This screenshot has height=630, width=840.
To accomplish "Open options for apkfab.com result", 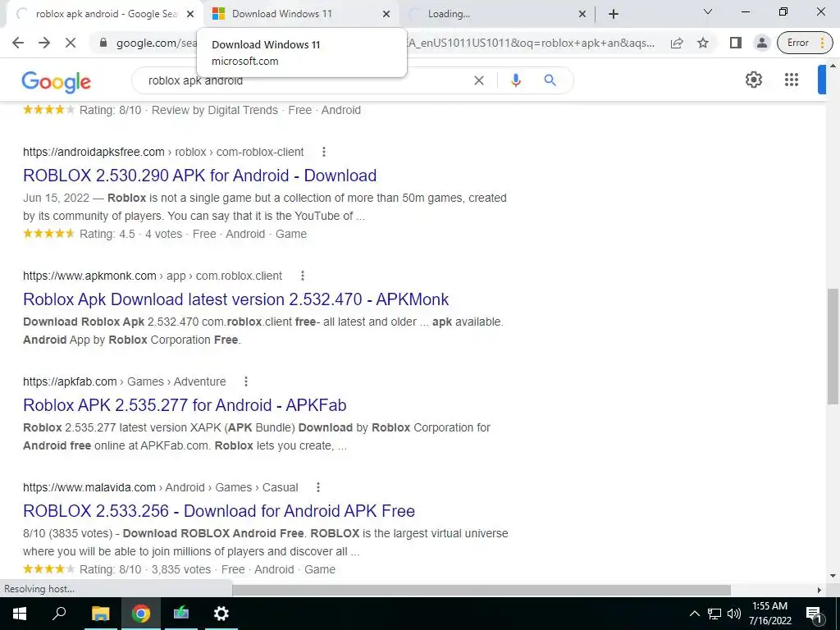I will (246, 381).
